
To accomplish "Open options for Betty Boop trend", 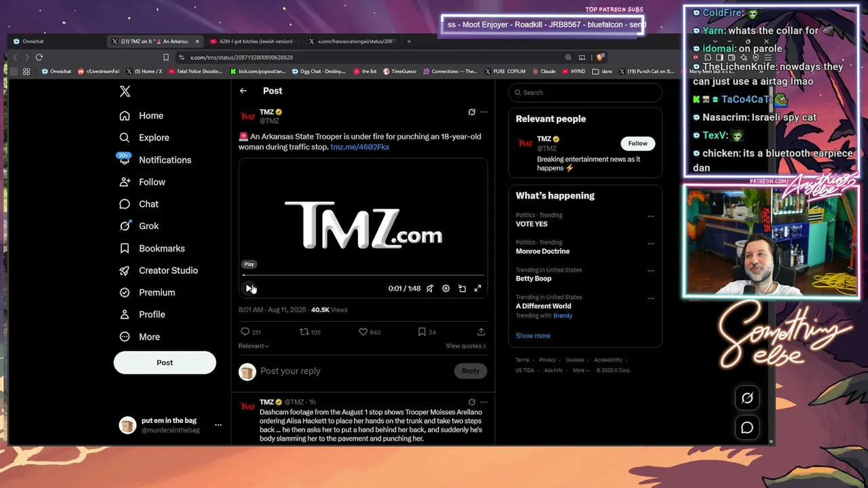I will pyautogui.click(x=651, y=271).
